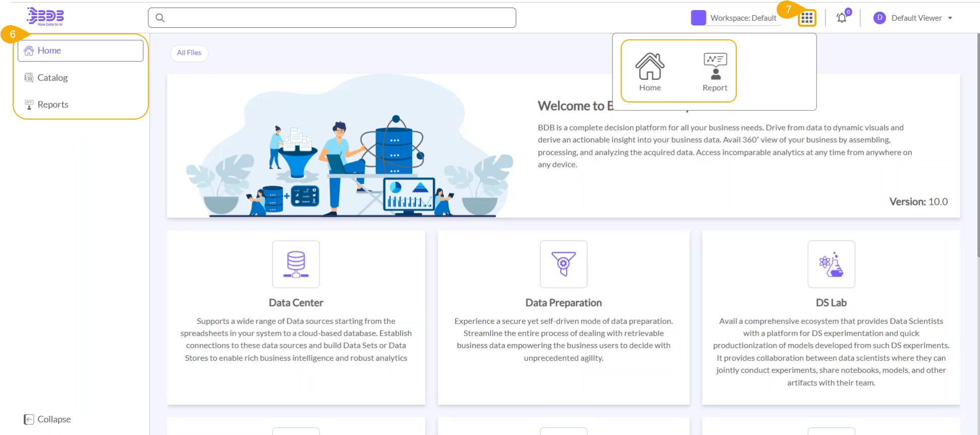Click the Home icon in apps popup
Viewport: 980px width, 435px height.
[649, 71]
